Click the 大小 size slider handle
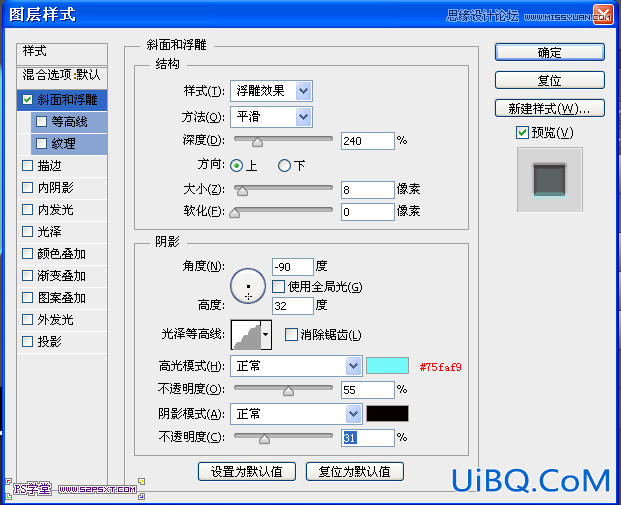The height and width of the screenshot is (505, 621). pyautogui.click(x=242, y=191)
